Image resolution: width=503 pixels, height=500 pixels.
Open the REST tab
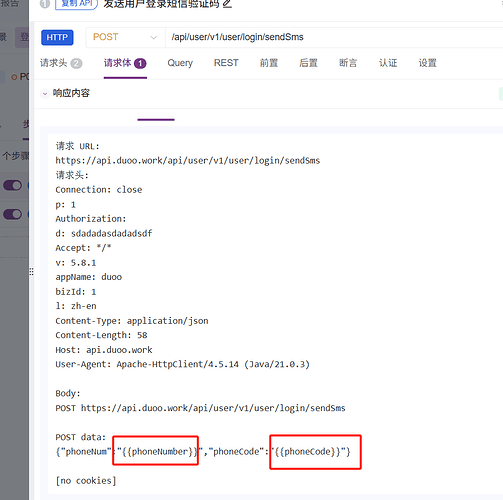coord(226,63)
